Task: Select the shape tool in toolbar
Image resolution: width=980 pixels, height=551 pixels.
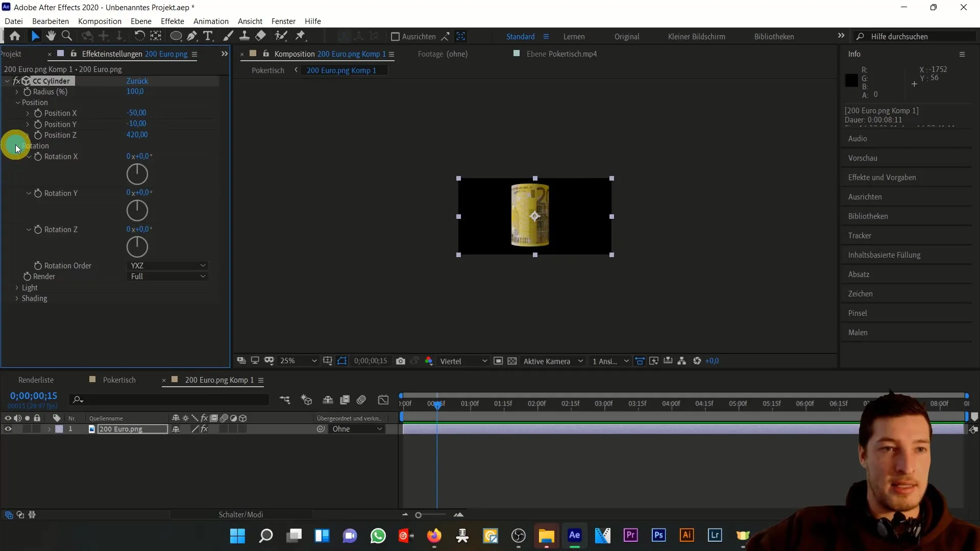Action: point(176,36)
